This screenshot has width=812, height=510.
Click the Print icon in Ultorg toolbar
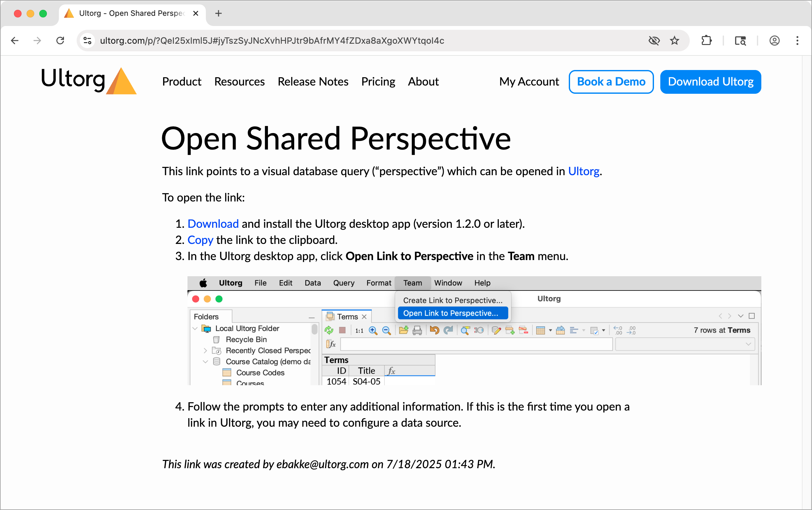tap(417, 330)
